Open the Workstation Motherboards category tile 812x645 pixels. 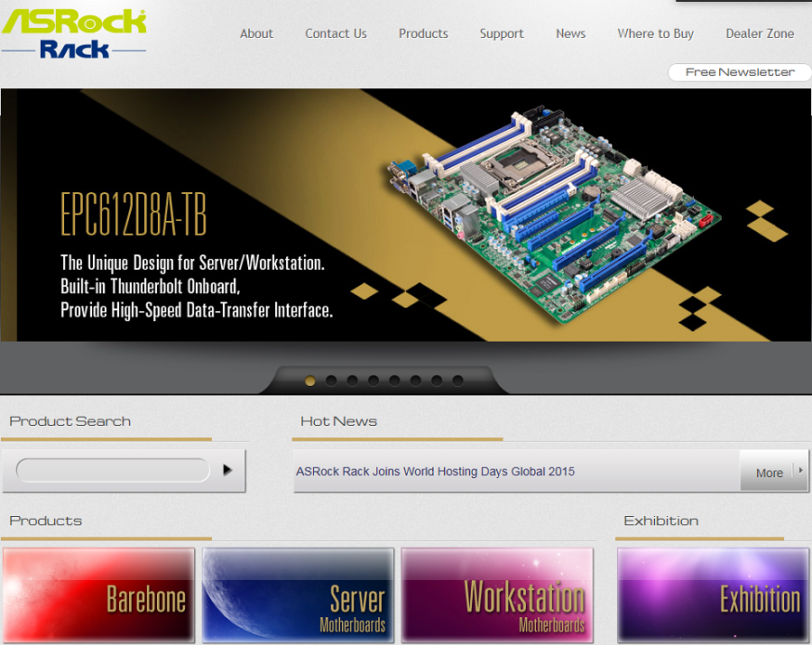click(497, 595)
